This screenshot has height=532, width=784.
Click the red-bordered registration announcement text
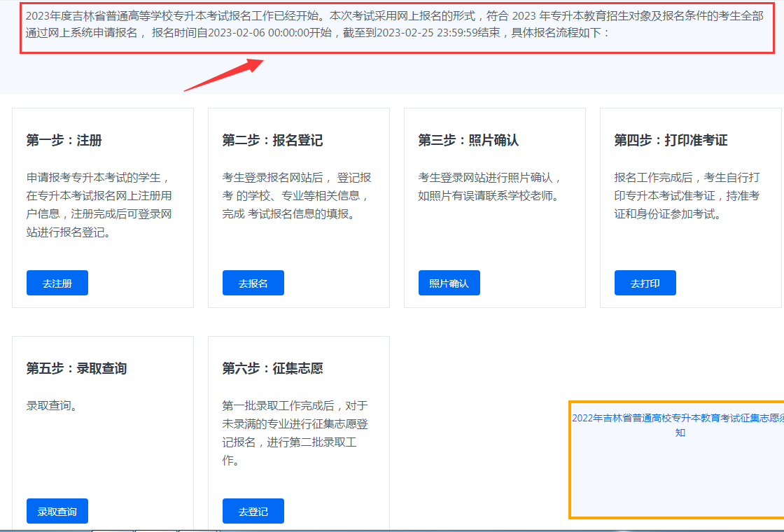pyautogui.click(x=392, y=26)
